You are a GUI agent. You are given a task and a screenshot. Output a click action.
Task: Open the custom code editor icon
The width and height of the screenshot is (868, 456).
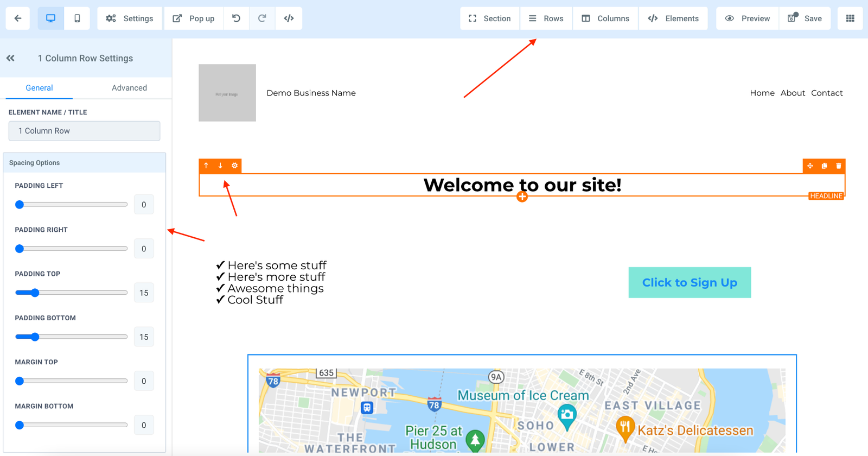[x=289, y=18]
